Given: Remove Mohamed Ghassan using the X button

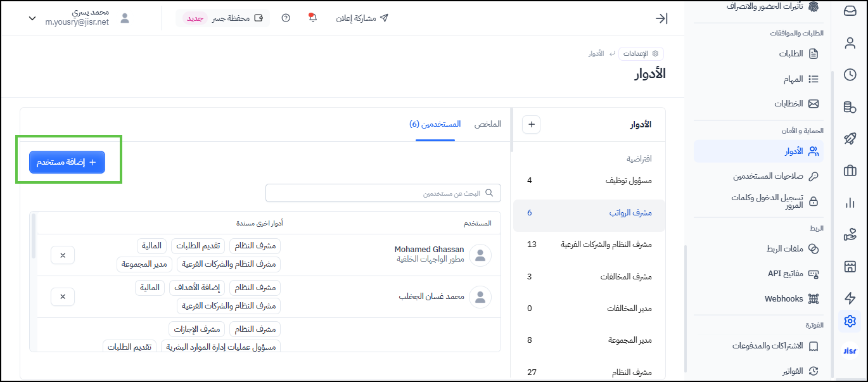Looking at the screenshot, I should coord(63,255).
